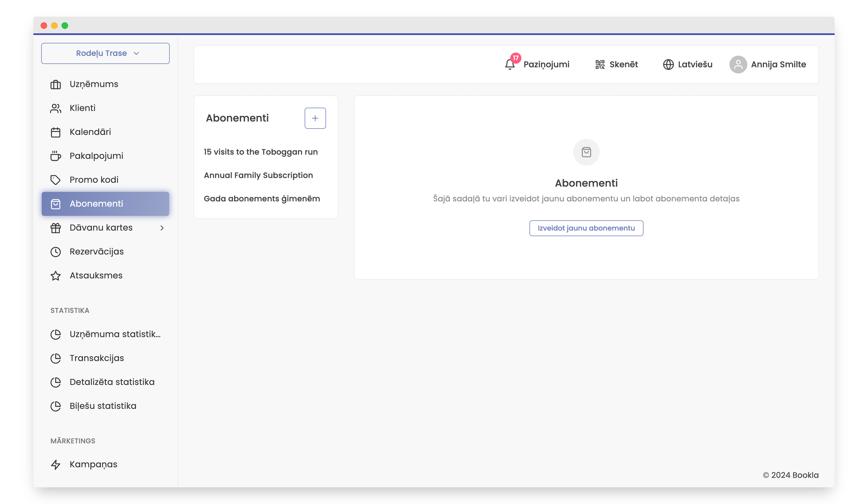
Task: Select the Annual Family Subscription item
Action: click(258, 175)
